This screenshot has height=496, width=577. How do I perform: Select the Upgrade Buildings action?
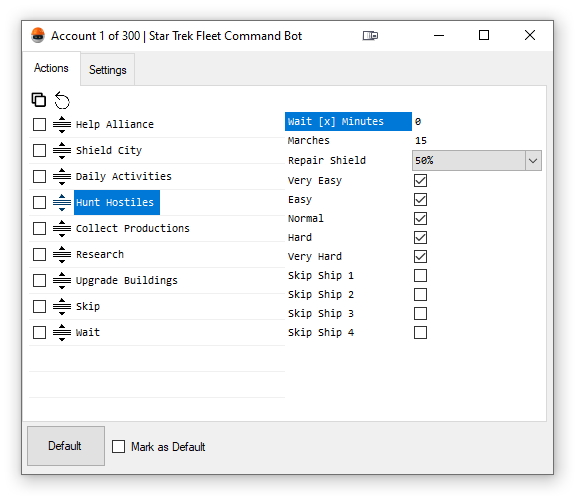click(127, 280)
